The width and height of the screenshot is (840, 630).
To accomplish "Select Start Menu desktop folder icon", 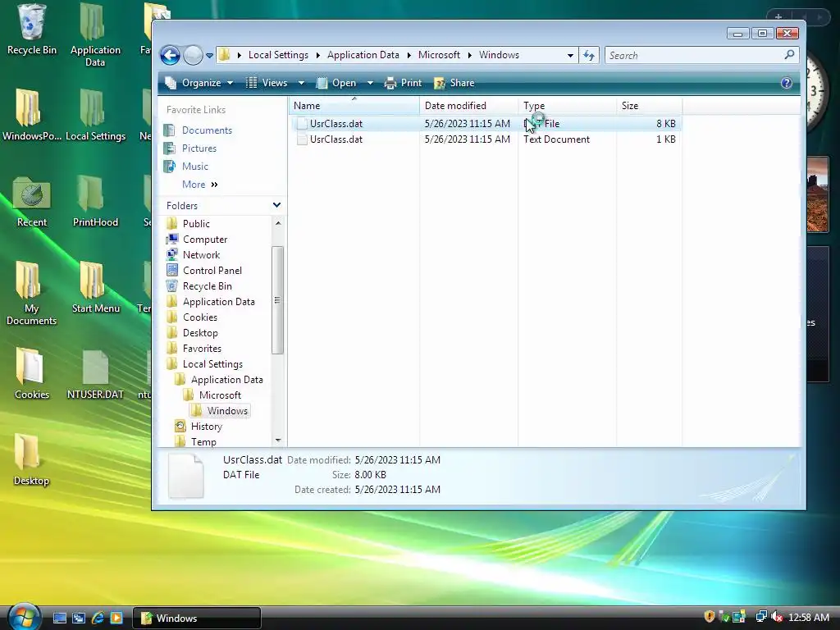I will tap(96, 288).
